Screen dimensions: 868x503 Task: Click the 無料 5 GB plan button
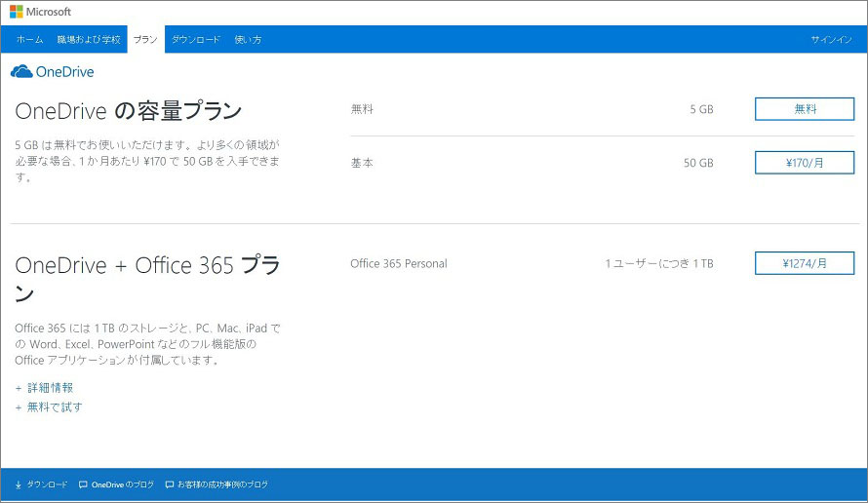(x=805, y=109)
